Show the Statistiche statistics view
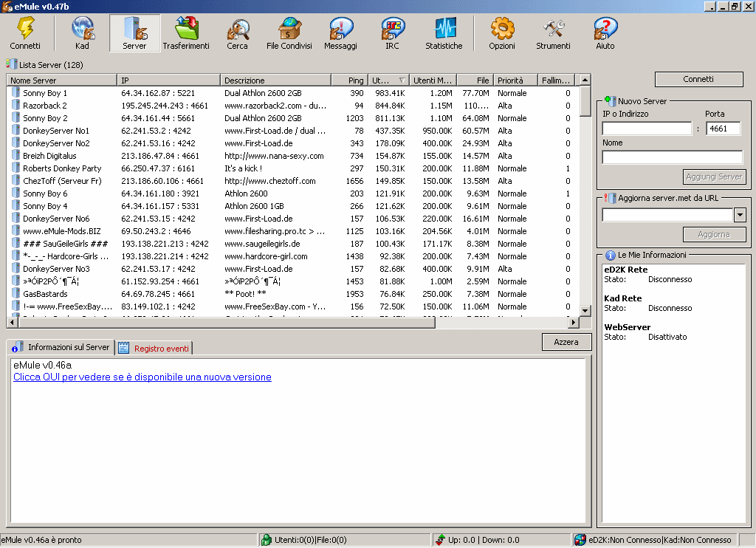Image resolution: width=756 pixels, height=548 pixels. tap(444, 33)
